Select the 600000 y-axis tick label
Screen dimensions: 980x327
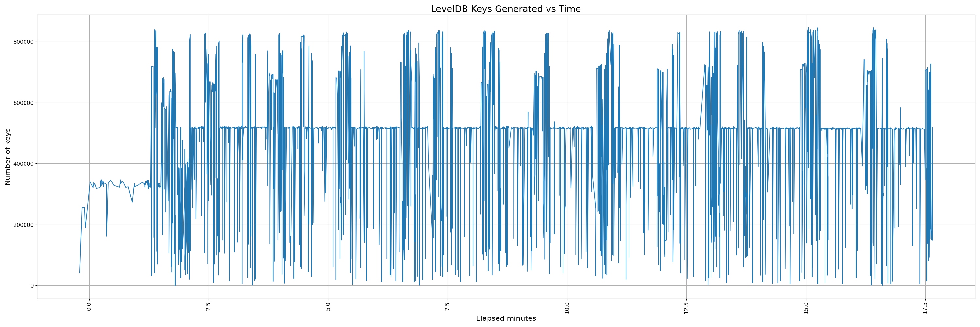click(21, 103)
